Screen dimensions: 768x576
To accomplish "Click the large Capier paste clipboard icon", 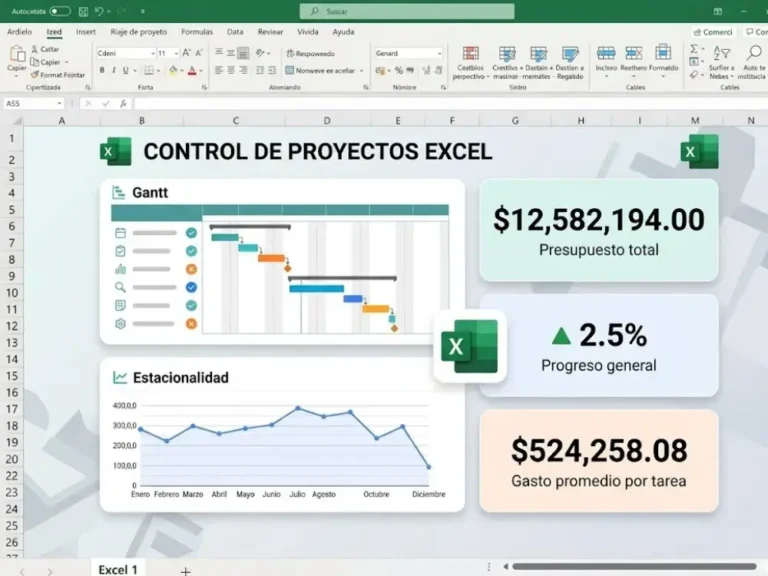I will 17,53.
